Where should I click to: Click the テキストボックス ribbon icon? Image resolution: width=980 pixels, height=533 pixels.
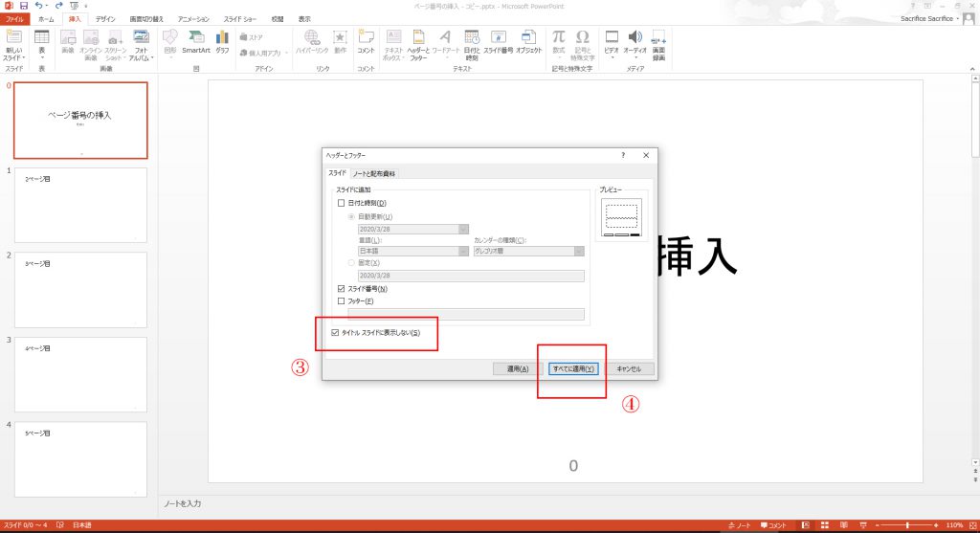[392, 45]
